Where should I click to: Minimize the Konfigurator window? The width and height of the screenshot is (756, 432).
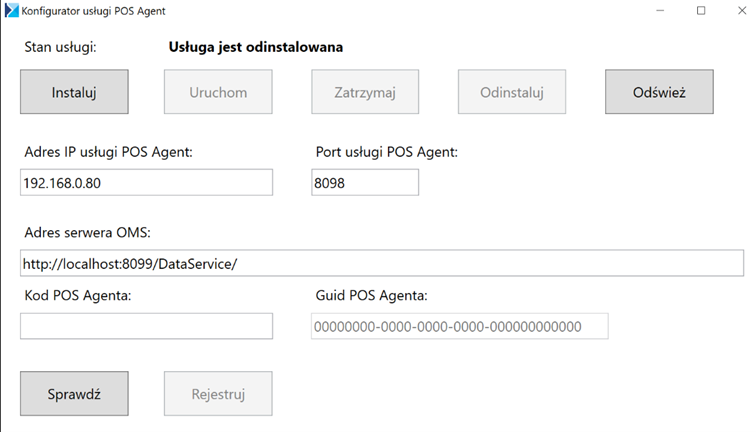point(660,11)
